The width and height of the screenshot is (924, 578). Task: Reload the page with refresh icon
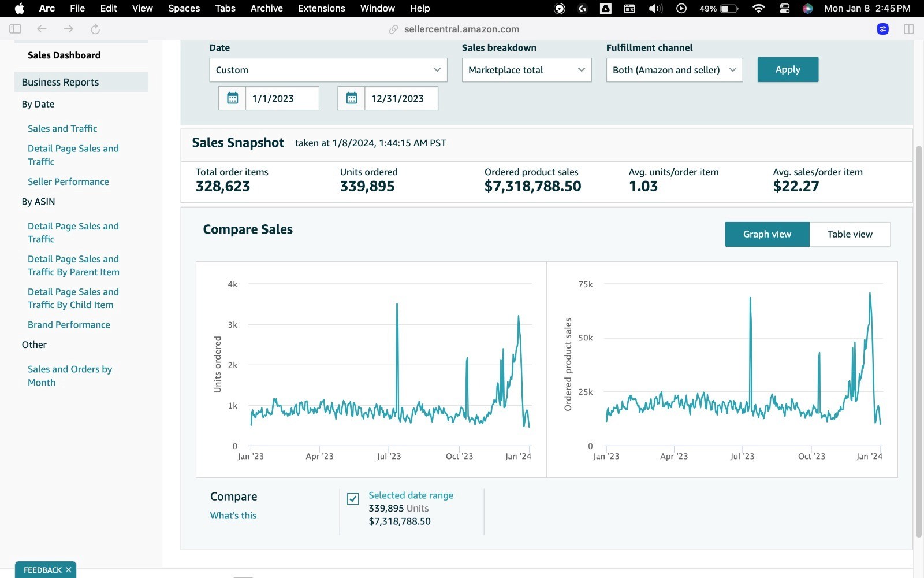95,29
